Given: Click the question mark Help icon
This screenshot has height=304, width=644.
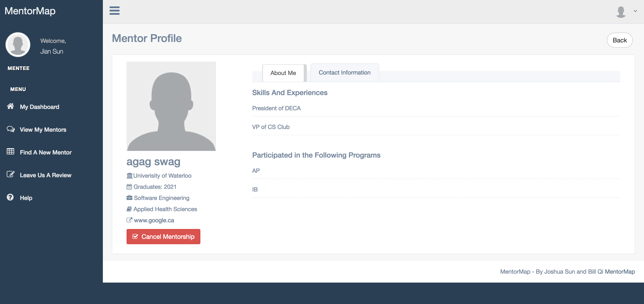Looking at the screenshot, I should coord(10,197).
